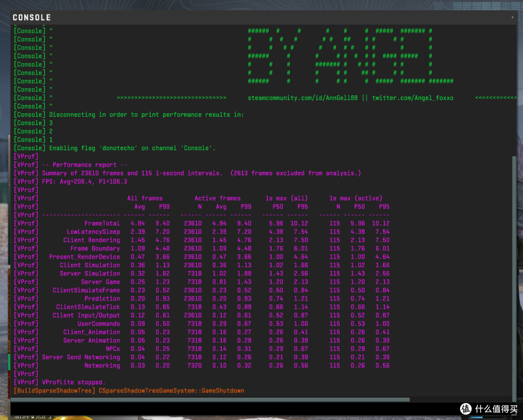Click the '-- Performance report --' line
Viewport: 523px width, 420px height.
click(84, 165)
